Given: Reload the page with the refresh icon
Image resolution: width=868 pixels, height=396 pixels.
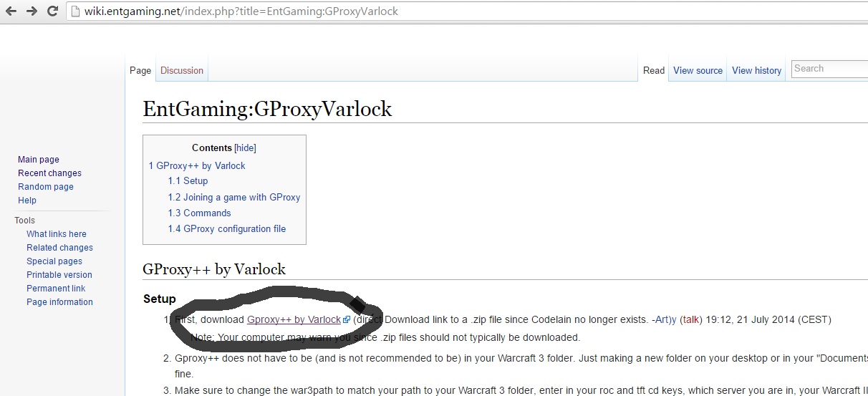Looking at the screenshot, I should click(52, 11).
